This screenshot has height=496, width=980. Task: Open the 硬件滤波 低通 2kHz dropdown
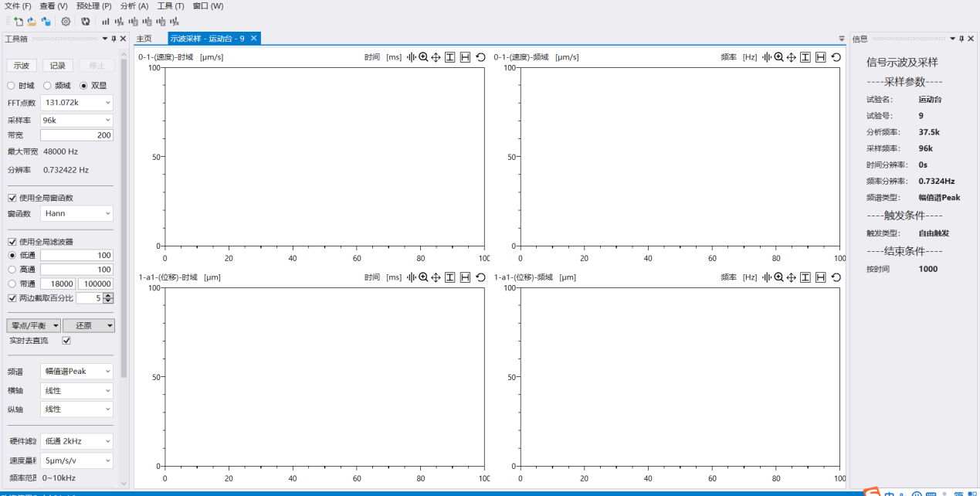click(76, 441)
